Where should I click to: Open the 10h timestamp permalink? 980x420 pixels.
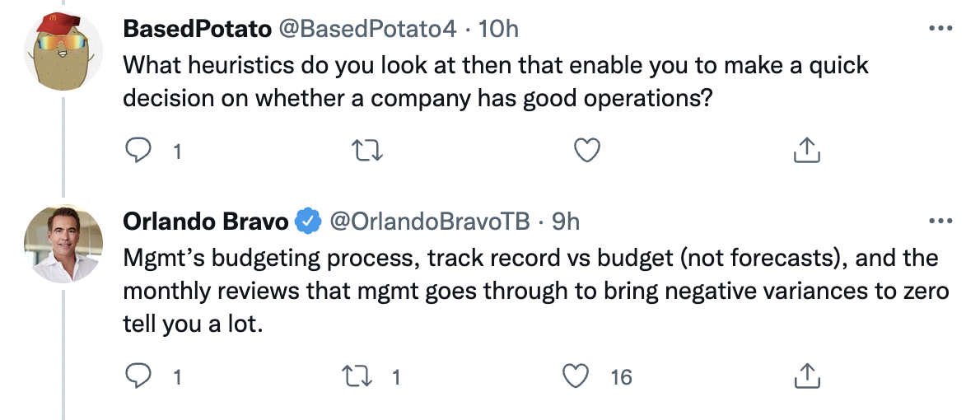coord(498,29)
